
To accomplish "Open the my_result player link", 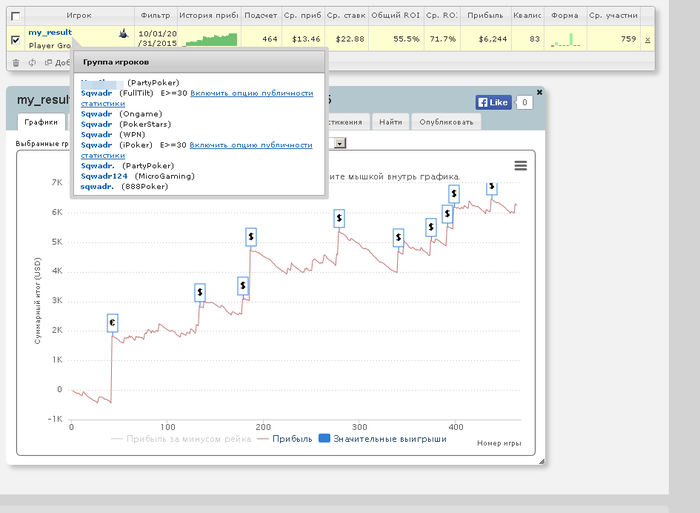I will [50, 32].
